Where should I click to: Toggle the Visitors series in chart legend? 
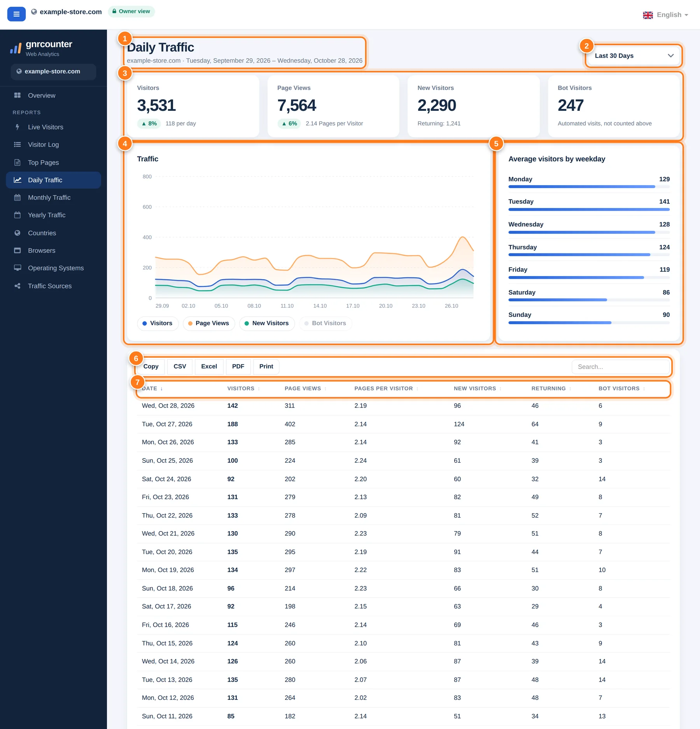point(157,323)
